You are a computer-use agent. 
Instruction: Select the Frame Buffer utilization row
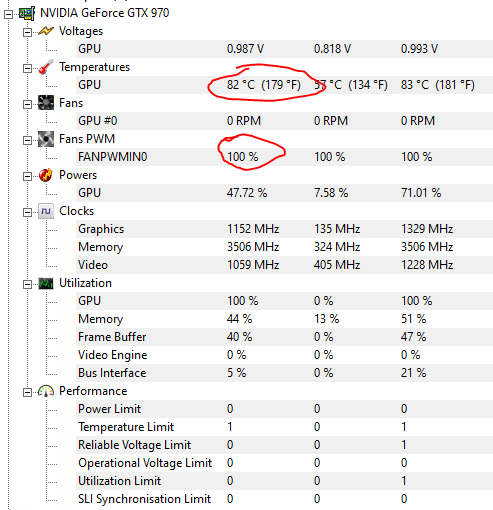(x=284, y=337)
